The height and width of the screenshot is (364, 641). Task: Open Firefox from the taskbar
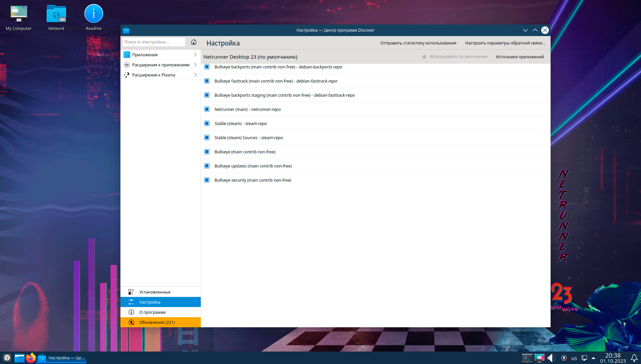[31, 358]
